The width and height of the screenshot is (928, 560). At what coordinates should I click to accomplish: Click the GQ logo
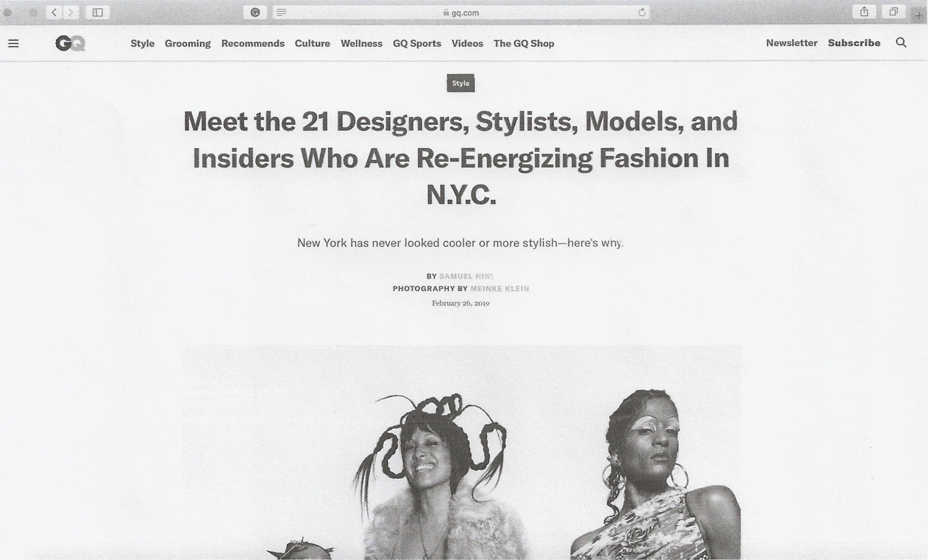pos(71,43)
